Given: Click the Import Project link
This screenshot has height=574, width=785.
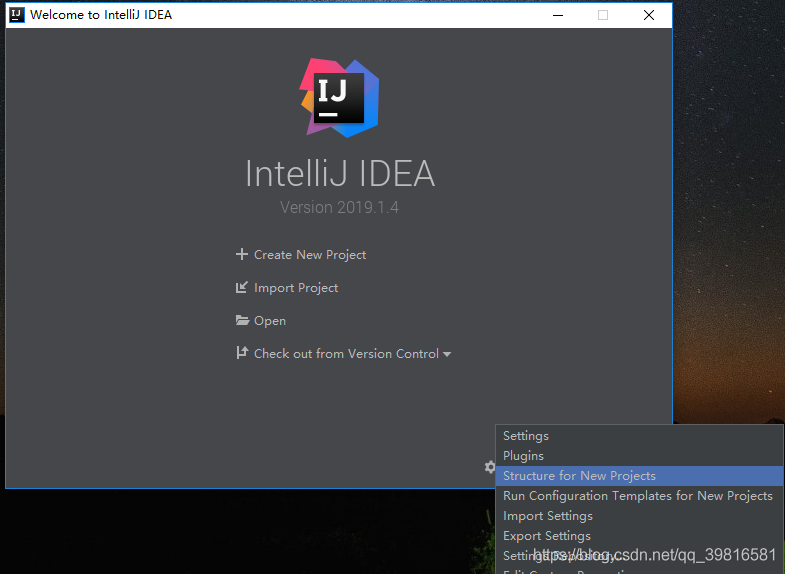Looking at the screenshot, I should [x=296, y=288].
